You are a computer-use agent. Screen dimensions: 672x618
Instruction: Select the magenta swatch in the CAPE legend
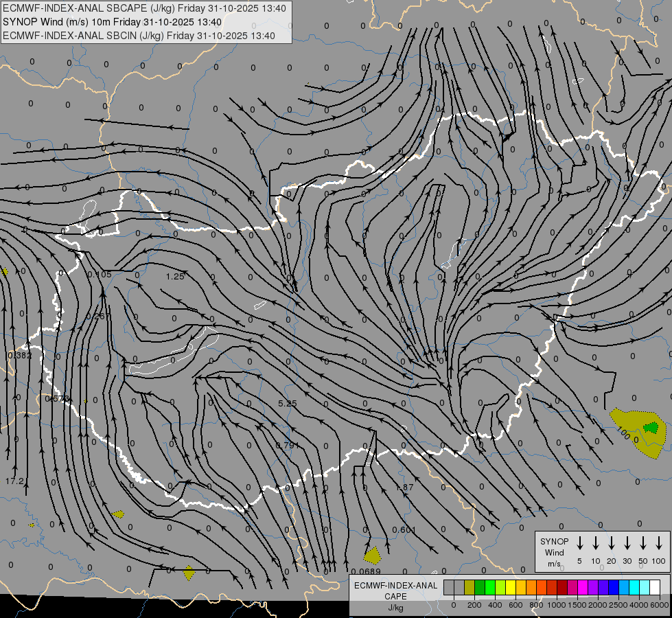point(583,587)
